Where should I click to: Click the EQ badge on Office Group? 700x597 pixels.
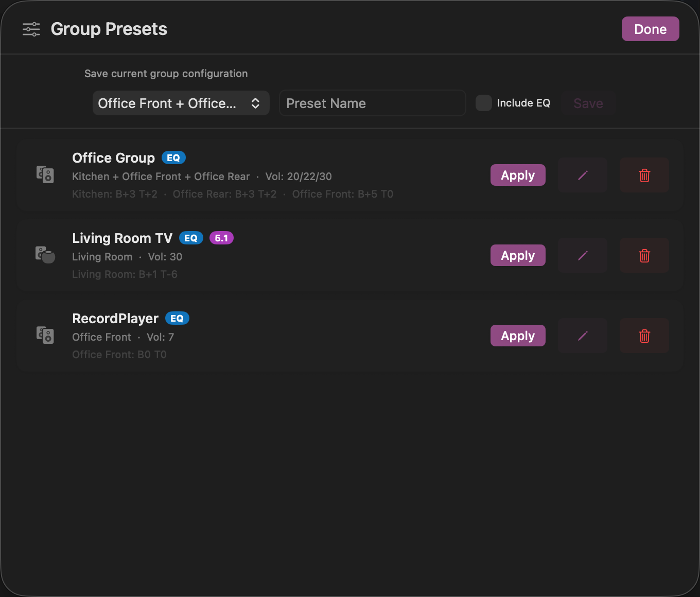173,158
